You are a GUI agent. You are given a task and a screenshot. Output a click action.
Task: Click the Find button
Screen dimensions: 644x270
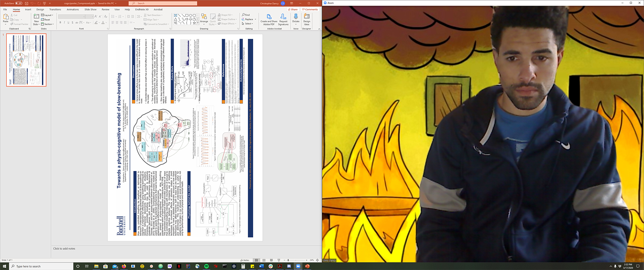(x=246, y=15)
